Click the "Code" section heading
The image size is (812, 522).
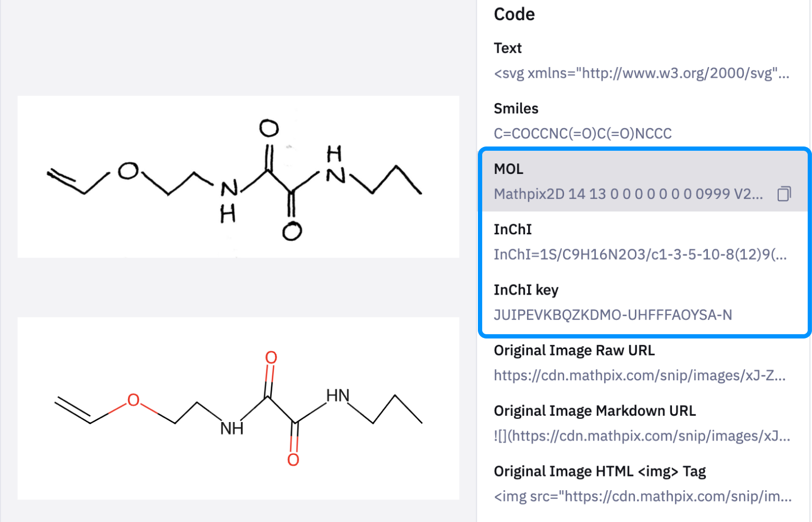tap(514, 14)
